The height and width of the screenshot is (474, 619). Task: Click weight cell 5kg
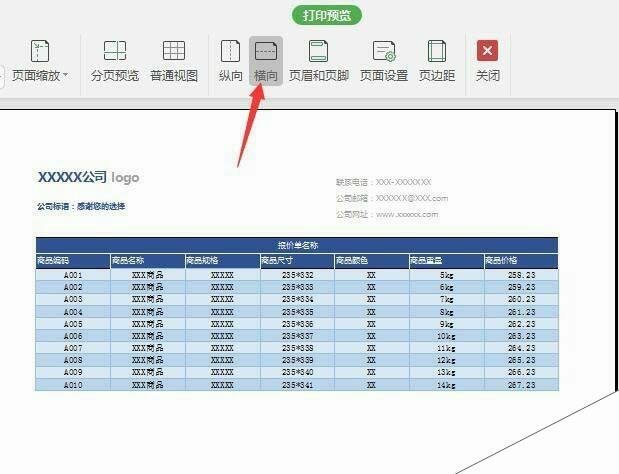click(446, 275)
